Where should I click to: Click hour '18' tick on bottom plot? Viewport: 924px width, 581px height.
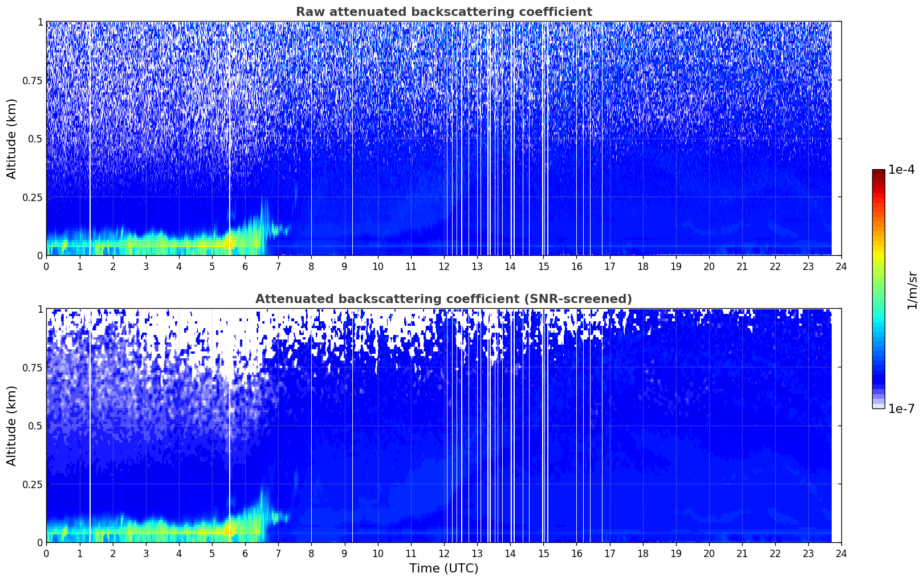[642, 553]
